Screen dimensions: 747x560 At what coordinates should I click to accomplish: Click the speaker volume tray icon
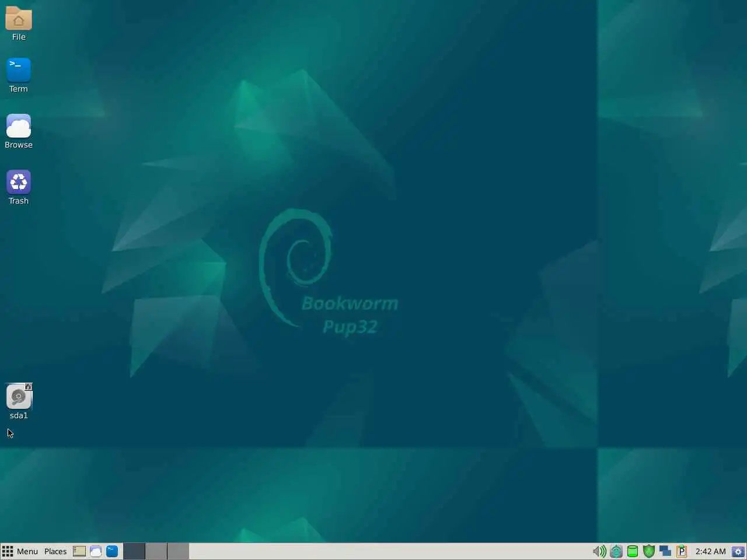coord(599,551)
